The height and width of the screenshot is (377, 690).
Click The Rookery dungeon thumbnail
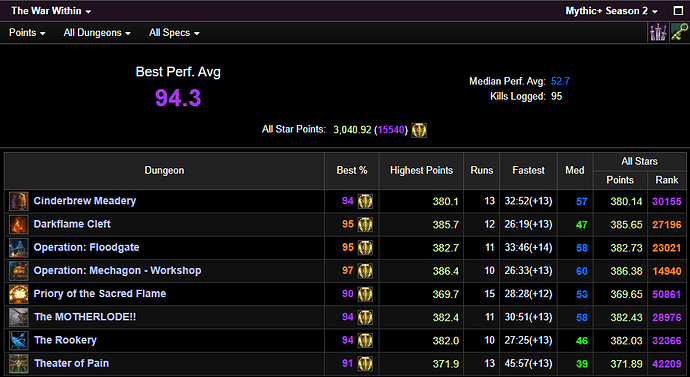tap(19, 340)
